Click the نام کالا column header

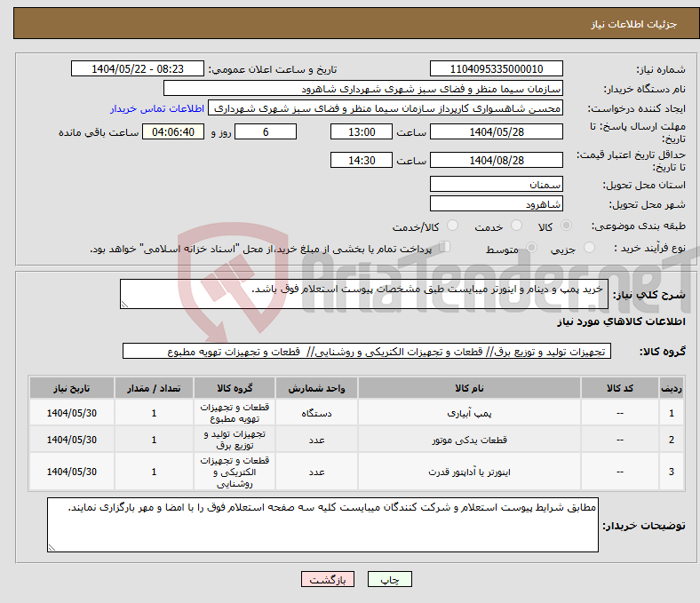[468, 388]
